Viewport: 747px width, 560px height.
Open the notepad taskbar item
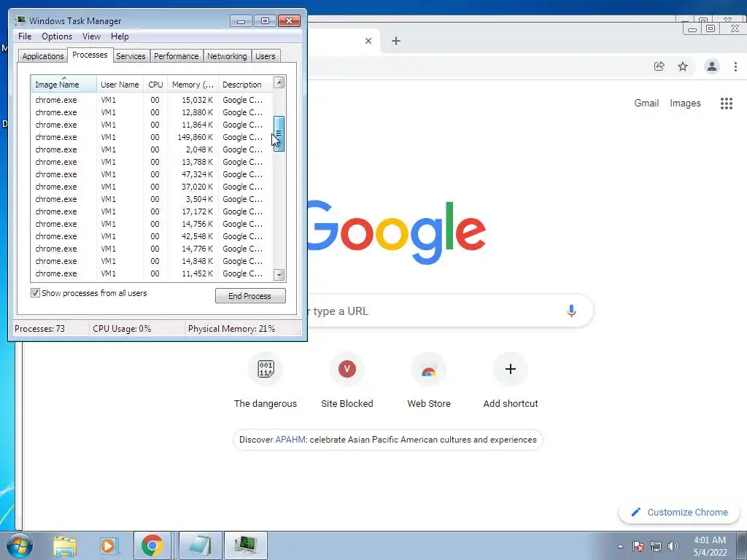[x=200, y=545]
